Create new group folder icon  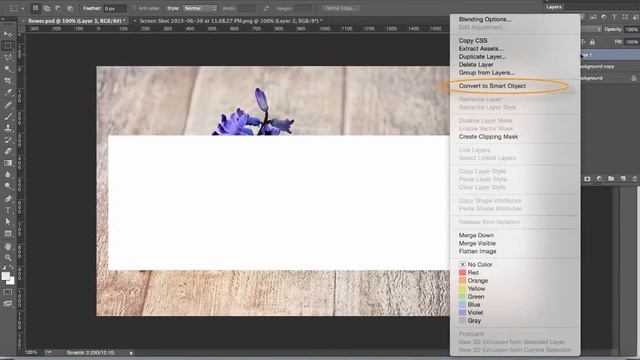coord(611,179)
